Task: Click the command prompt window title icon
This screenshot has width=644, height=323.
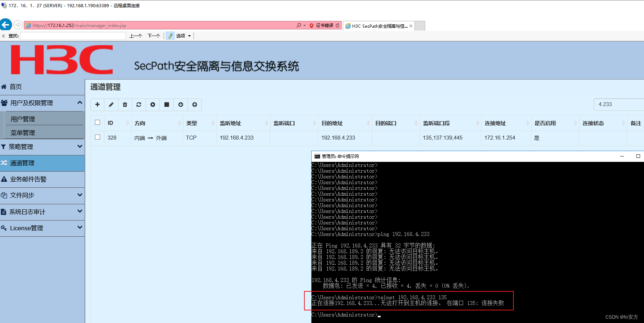Action: [x=317, y=156]
